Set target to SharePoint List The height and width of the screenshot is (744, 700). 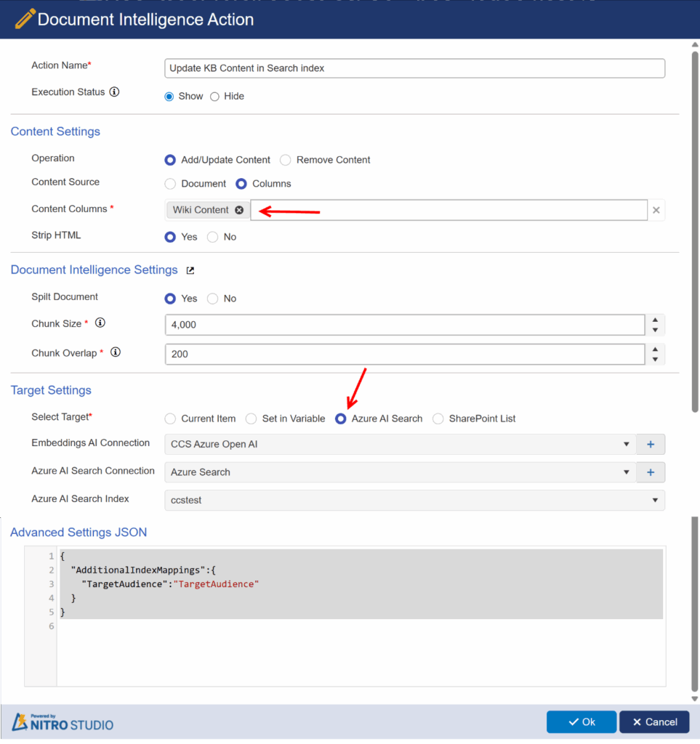(438, 418)
